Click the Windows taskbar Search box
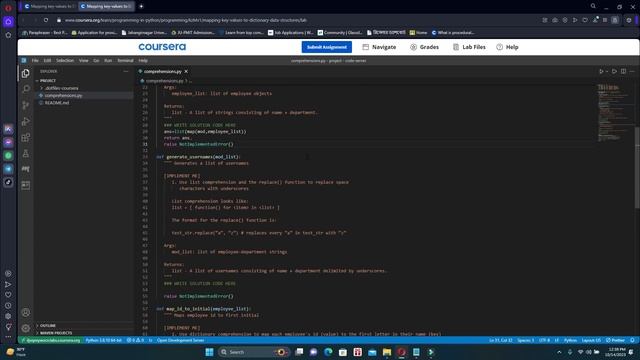Image resolution: width=640 pixels, height=360 pixels. 252,352
